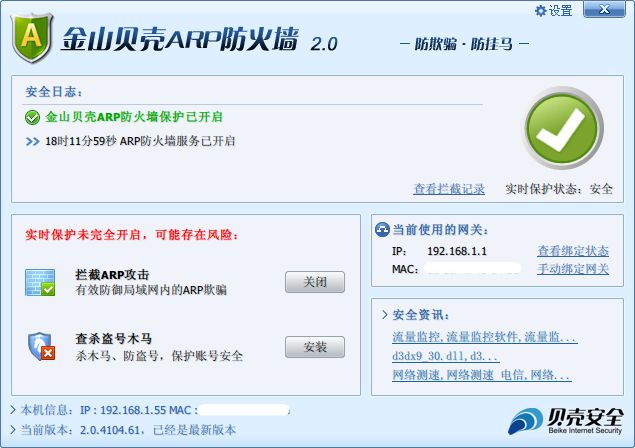Click the 有效防御局域网内的ARP欺骗 description
The width and height of the screenshot is (635, 448).
point(151,290)
